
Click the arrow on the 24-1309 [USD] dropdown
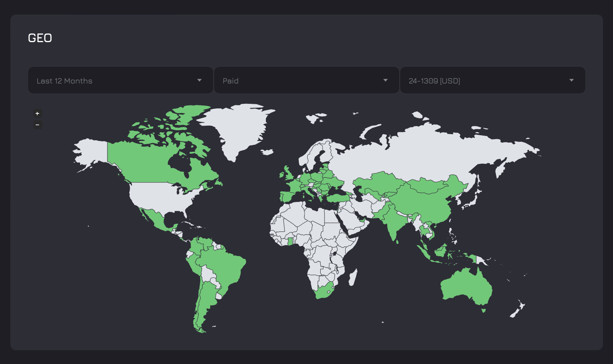(572, 80)
